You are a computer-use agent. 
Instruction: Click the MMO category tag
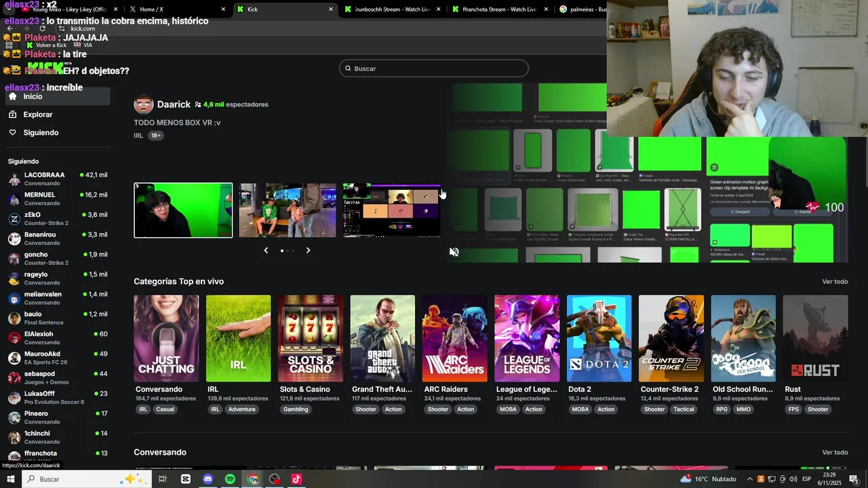click(x=743, y=409)
